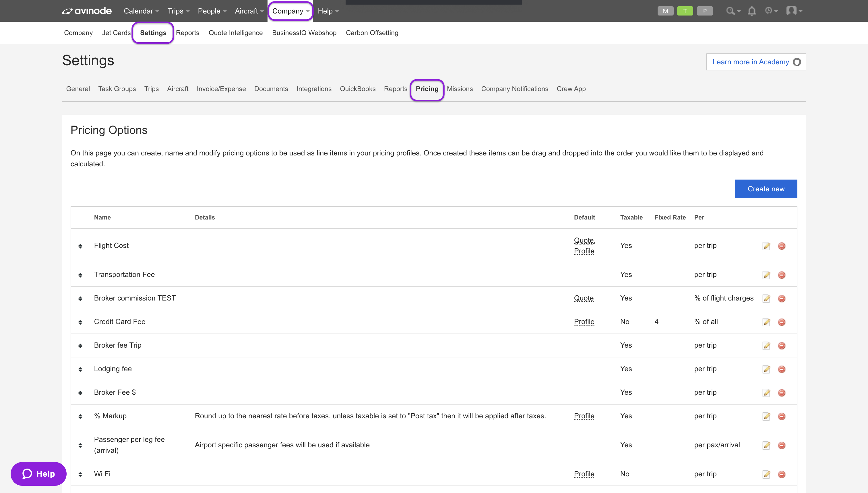The width and height of the screenshot is (868, 493).
Task: Expand the People menu
Action: [212, 11]
